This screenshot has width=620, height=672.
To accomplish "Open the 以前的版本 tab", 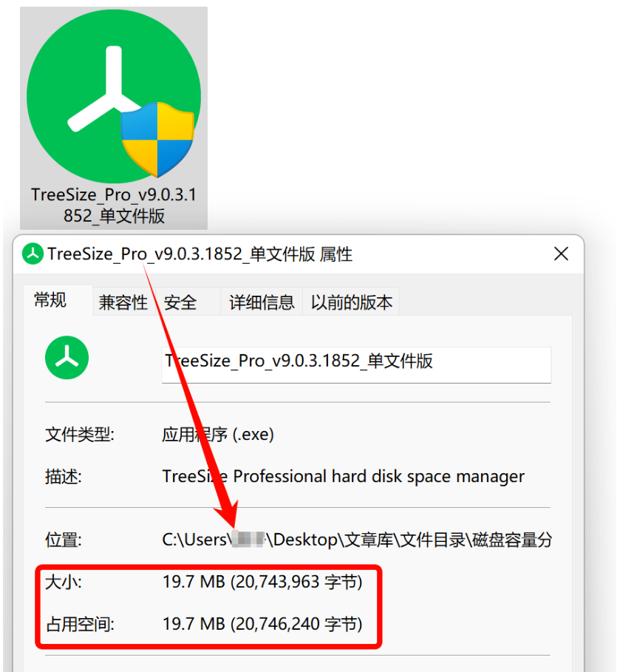I will [x=351, y=302].
